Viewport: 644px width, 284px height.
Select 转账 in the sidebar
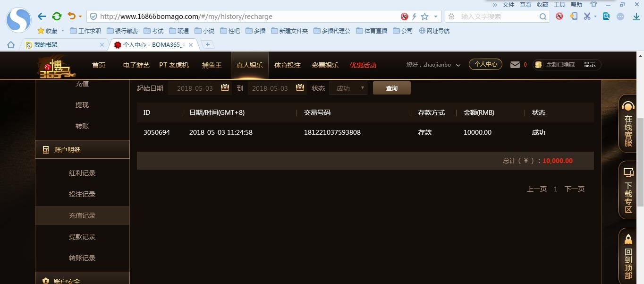[x=82, y=126]
